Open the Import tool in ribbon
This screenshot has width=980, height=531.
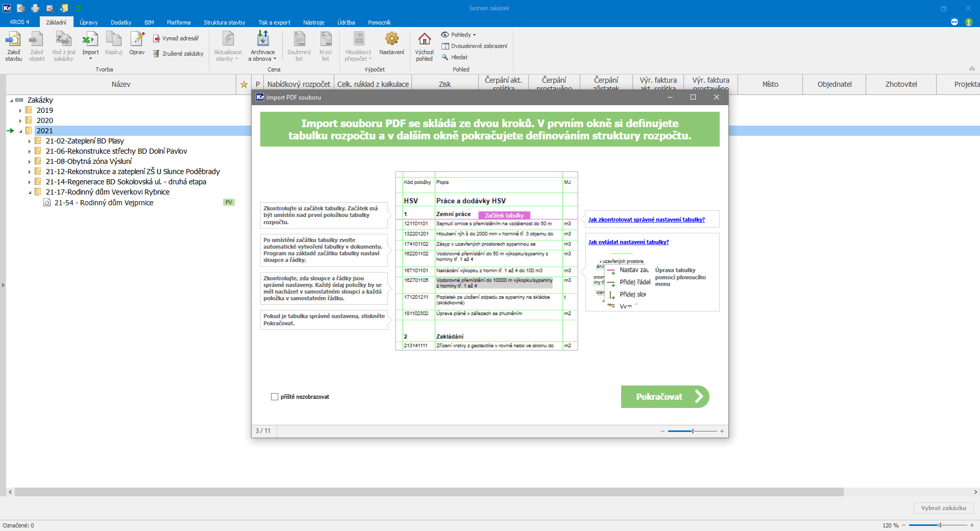(x=90, y=40)
